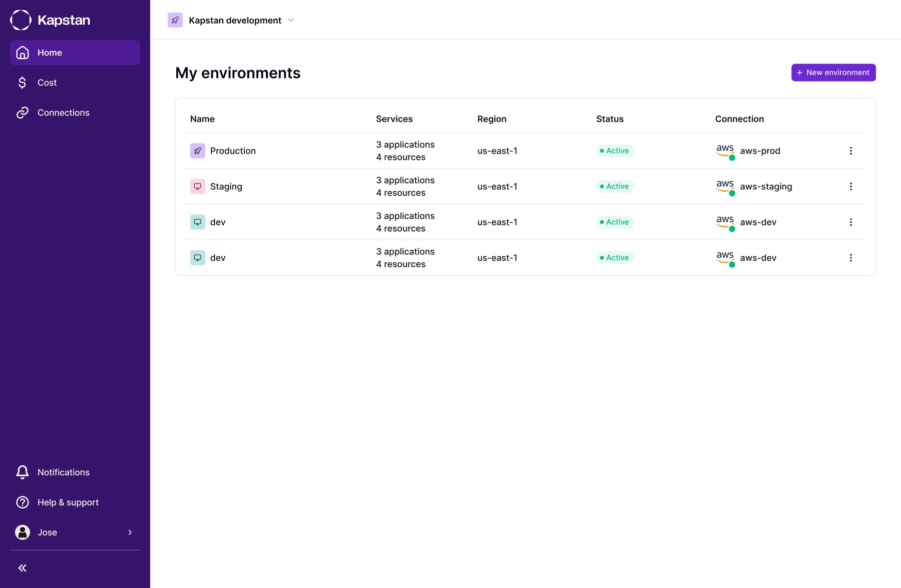
Task: Click "3 applications" in the Production row
Action: 405,145
